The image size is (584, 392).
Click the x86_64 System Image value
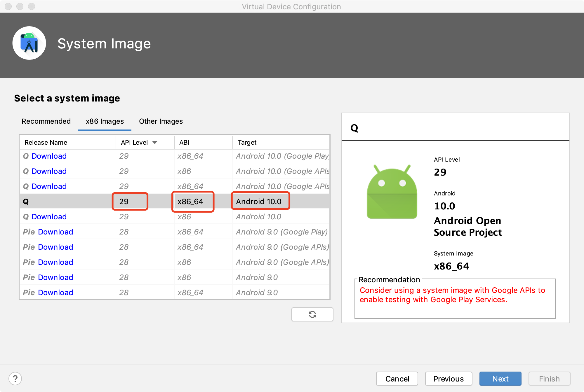point(451,266)
